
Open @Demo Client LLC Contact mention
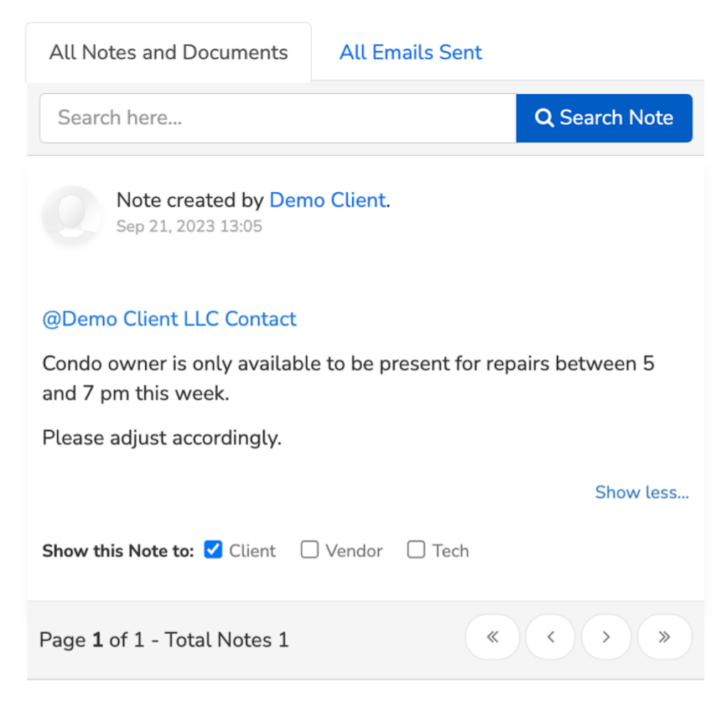click(169, 319)
